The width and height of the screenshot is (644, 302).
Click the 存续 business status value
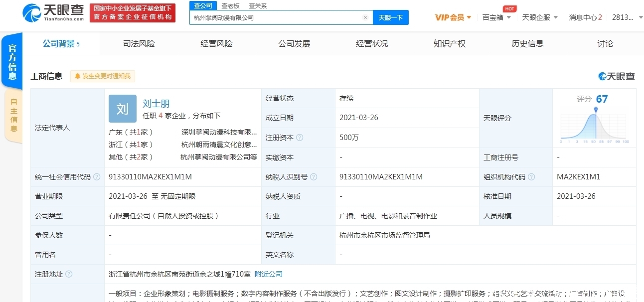[x=346, y=98]
